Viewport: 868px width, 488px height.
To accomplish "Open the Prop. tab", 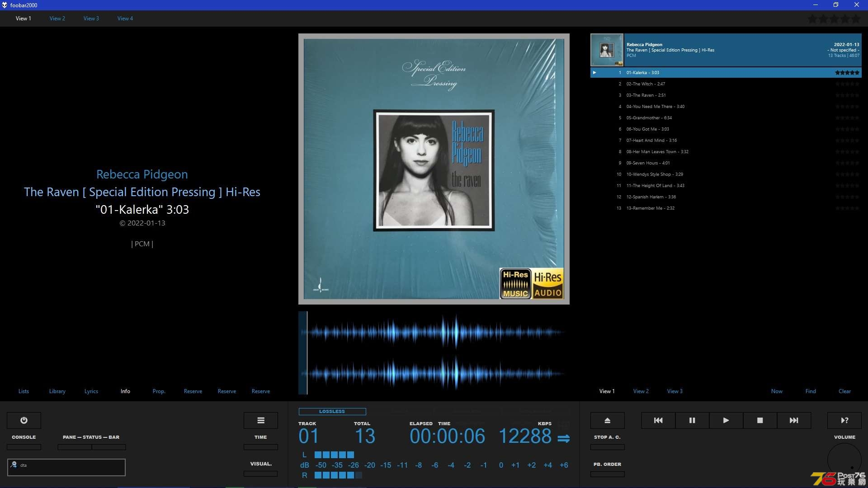I will point(159,391).
